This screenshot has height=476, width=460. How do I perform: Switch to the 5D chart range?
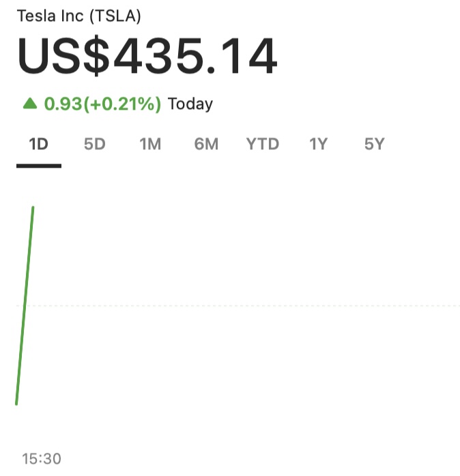pos(95,145)
